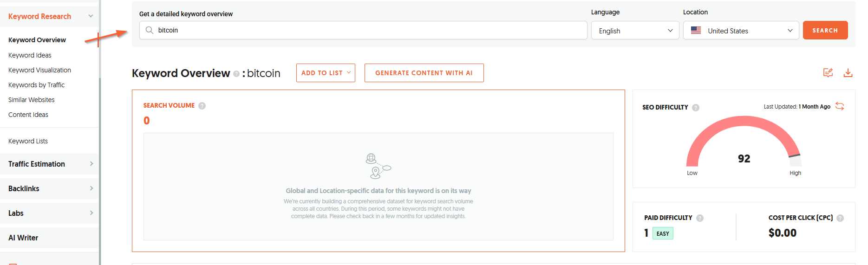Open Paid Difficulty help question mark

click(700, 218)
